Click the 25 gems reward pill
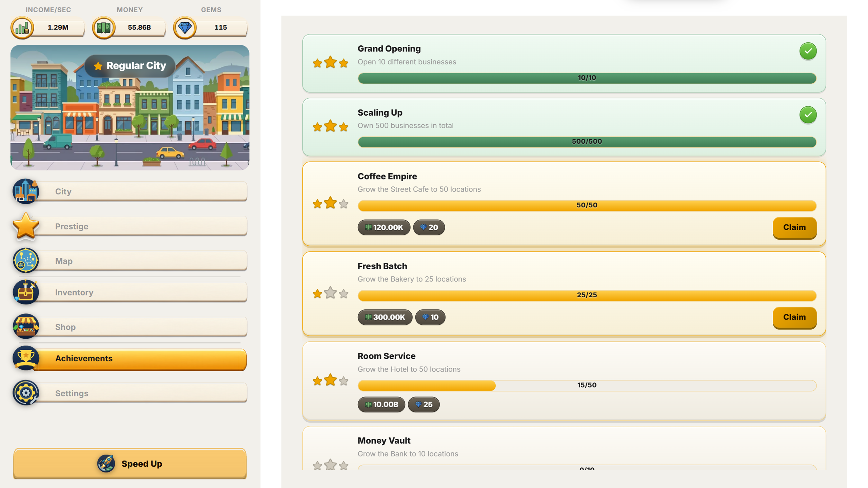This screenshot has height=488, width=868. pos(423,405)
